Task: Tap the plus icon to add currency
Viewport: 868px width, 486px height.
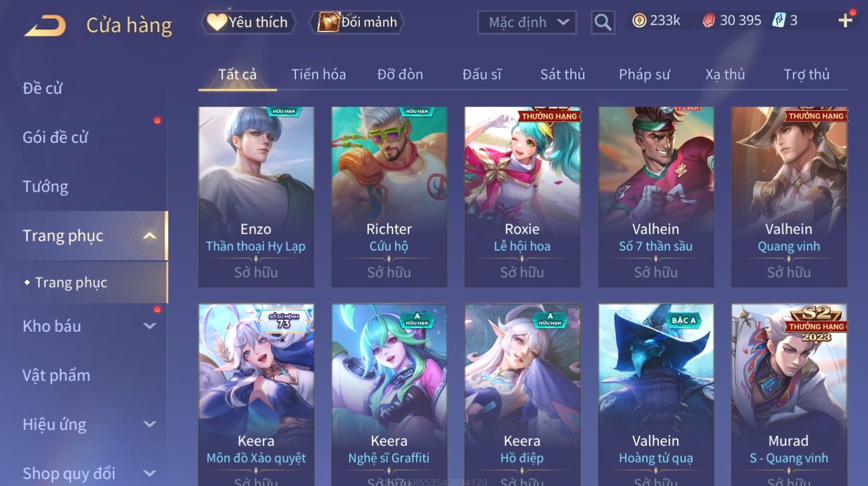Action: (x=845, y=21)
